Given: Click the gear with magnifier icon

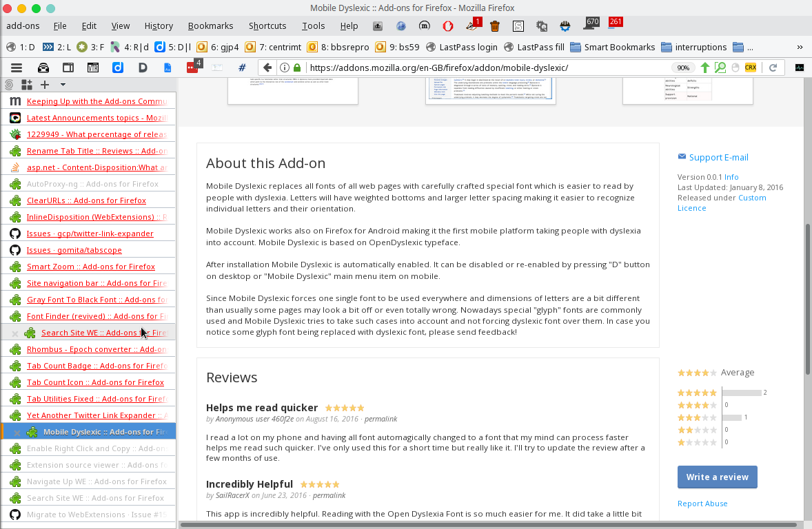Looking at the screenshot, I should 542,26.
